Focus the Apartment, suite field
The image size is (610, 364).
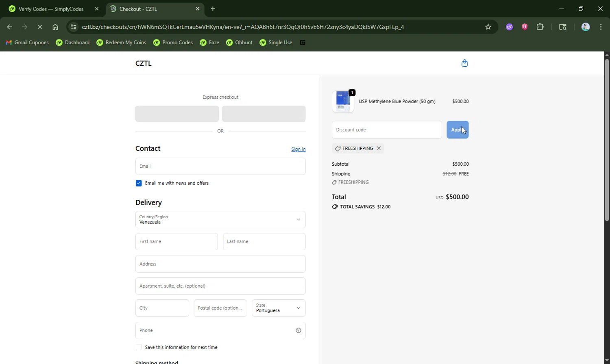[x=220, y=286]
